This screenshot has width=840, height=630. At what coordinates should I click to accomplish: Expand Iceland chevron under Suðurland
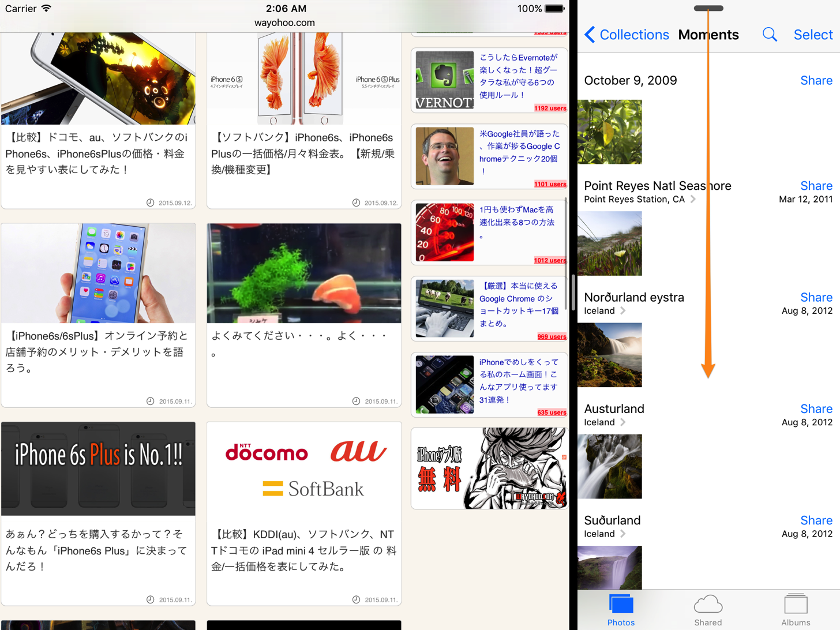[622, 534]
